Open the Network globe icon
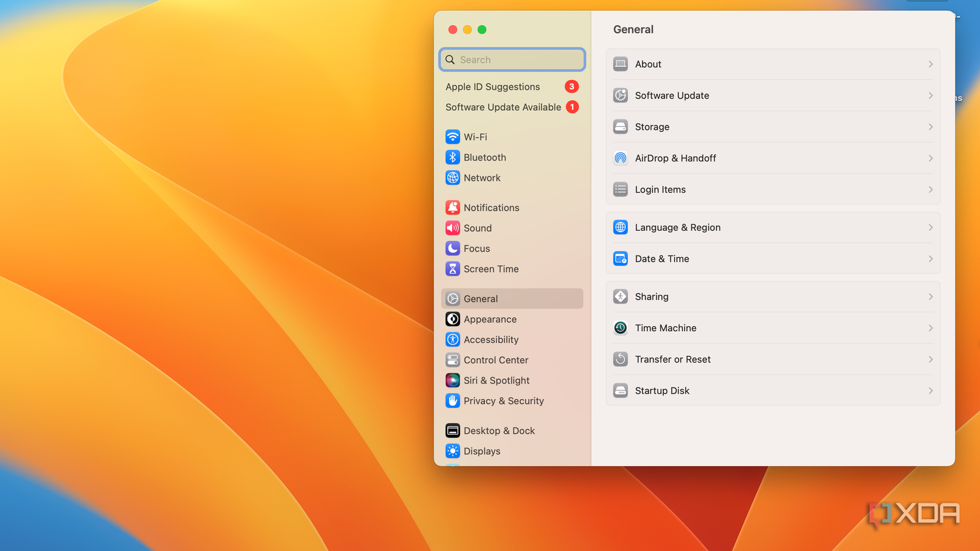The image size is (980, 551). point(453,178)
